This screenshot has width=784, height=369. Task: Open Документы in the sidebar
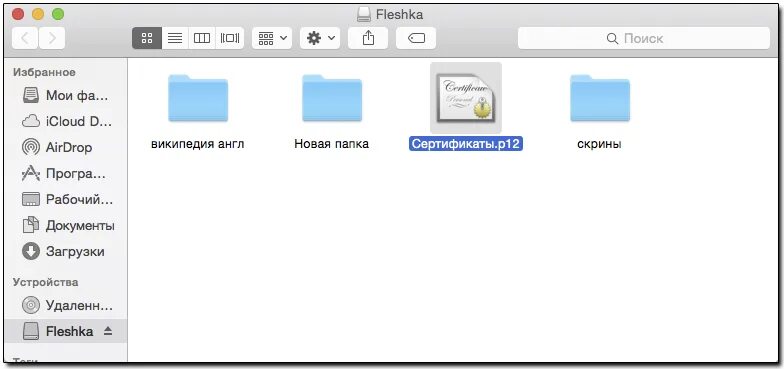(66, 226)
